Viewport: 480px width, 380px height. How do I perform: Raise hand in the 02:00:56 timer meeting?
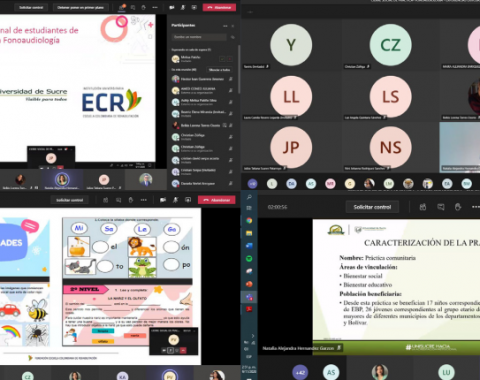(x=458, y=207)
